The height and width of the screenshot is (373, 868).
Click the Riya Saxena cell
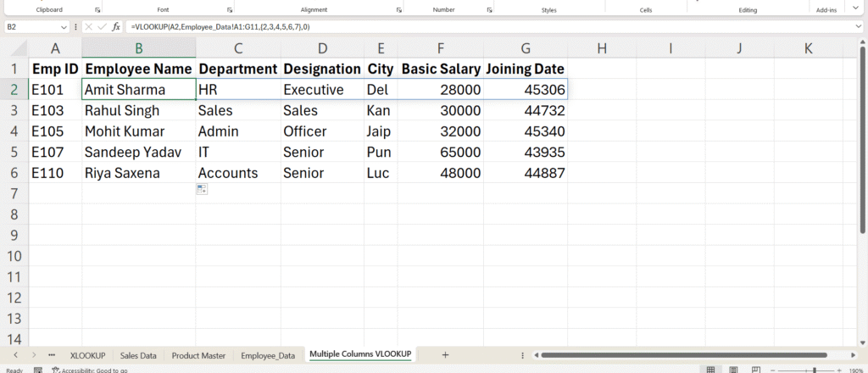click(x=139, y=173)
